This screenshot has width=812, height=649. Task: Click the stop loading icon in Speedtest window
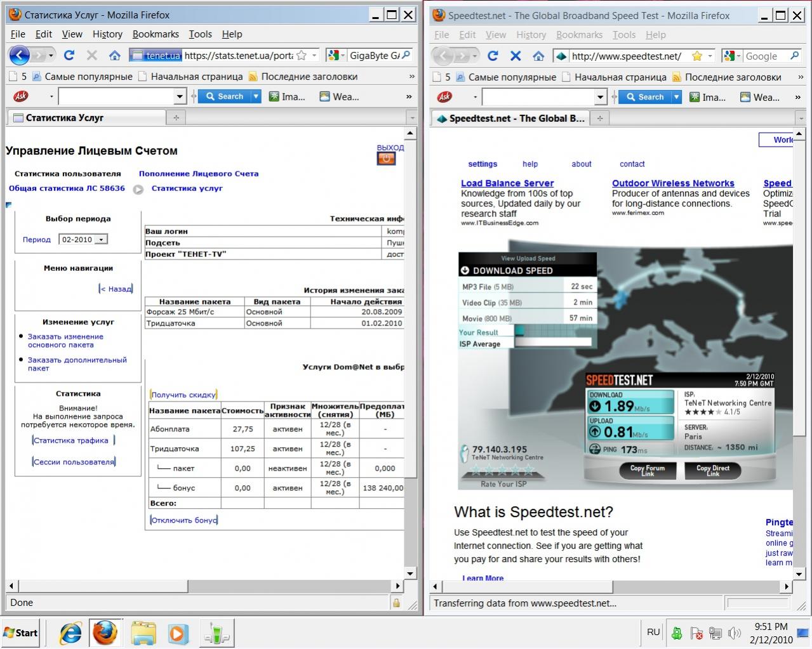click(516, 56)
